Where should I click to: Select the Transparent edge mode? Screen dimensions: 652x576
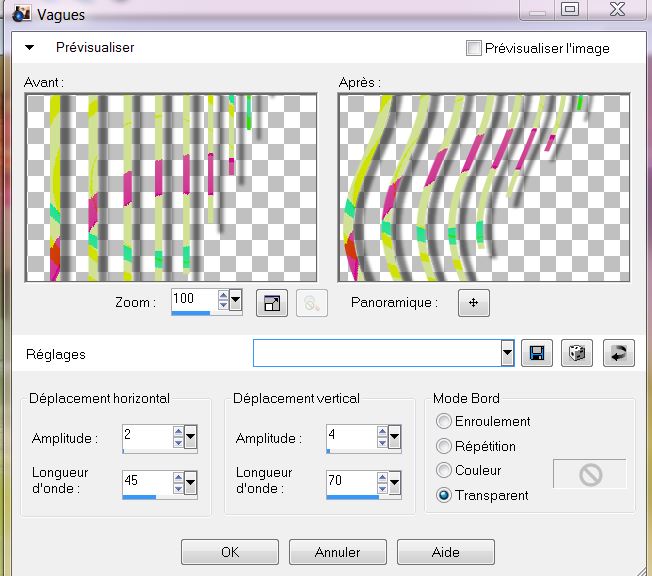pyautogui.click(x=444, y=495)
